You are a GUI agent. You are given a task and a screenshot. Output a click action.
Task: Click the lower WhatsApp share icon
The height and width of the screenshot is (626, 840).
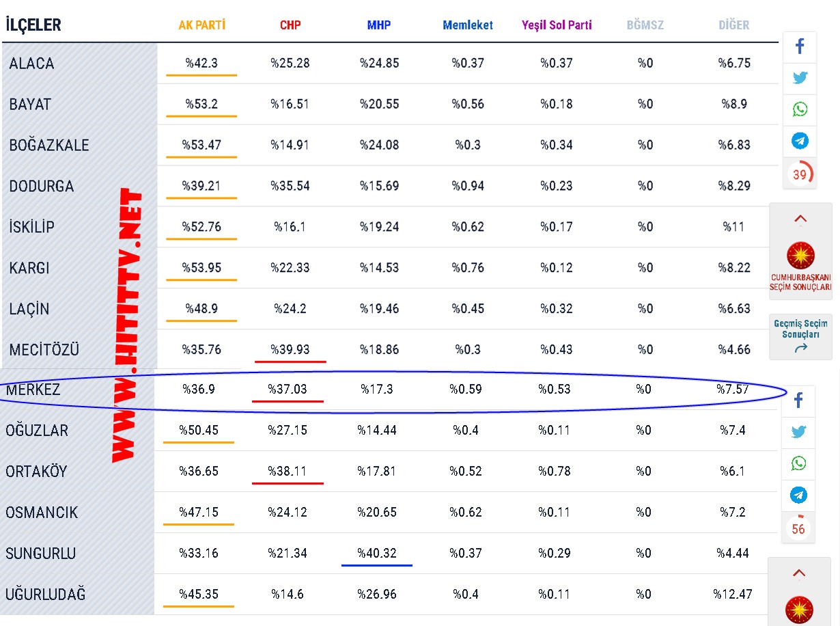coord(798,463)
